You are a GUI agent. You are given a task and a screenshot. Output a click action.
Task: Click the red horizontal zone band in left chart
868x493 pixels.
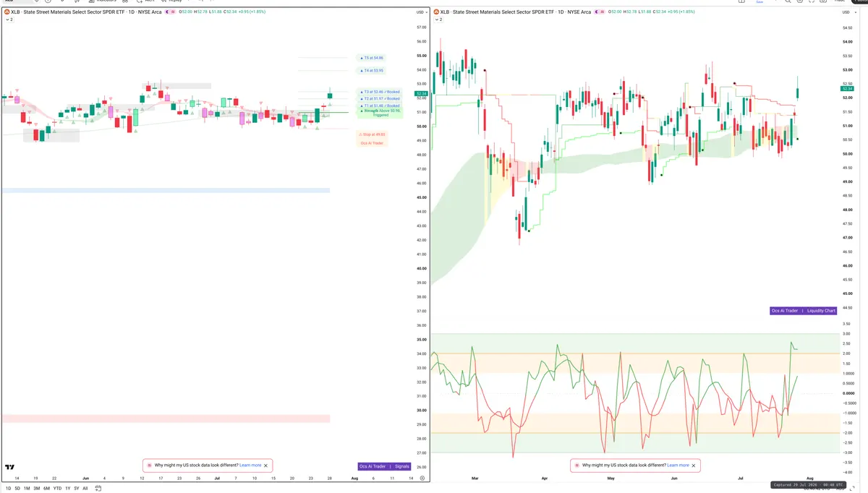tap(166, 419)
